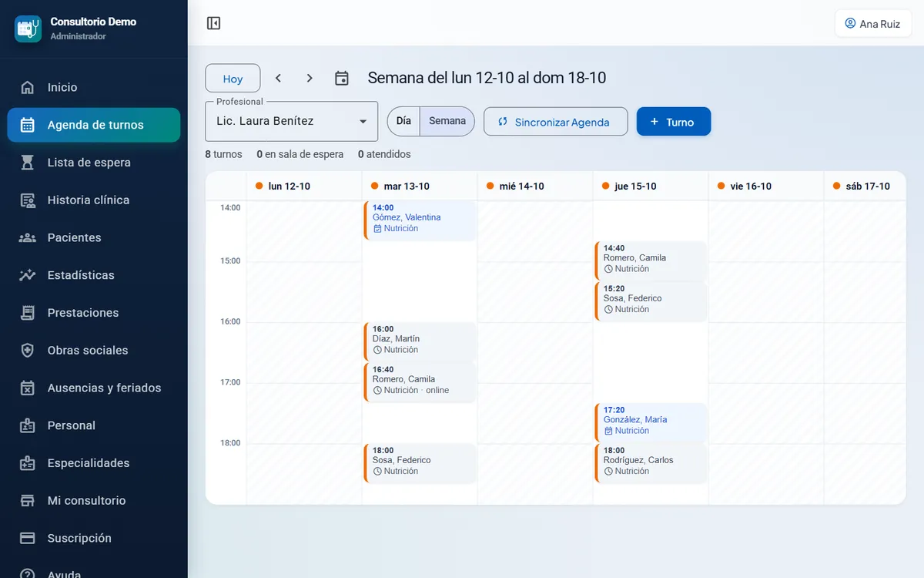Open Rodríguez, Carlos 18:00 appointment
Image resolution: width=924 pixels, height=578 pixels.
coord(651,463)
